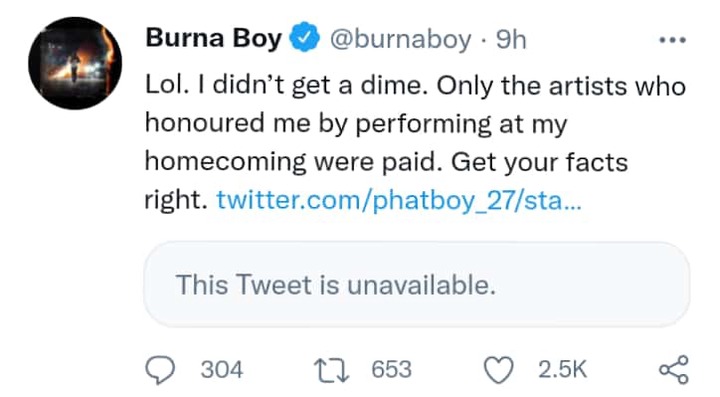Image resolution: width=720 pixels, height=397 pixels.
Task: Open the @burnaboy handle link
Action: point(400,40)
